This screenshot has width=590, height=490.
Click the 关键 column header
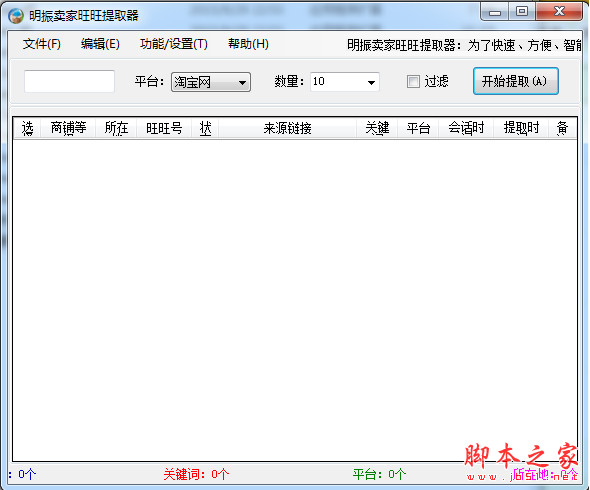(x=377, y=128)
